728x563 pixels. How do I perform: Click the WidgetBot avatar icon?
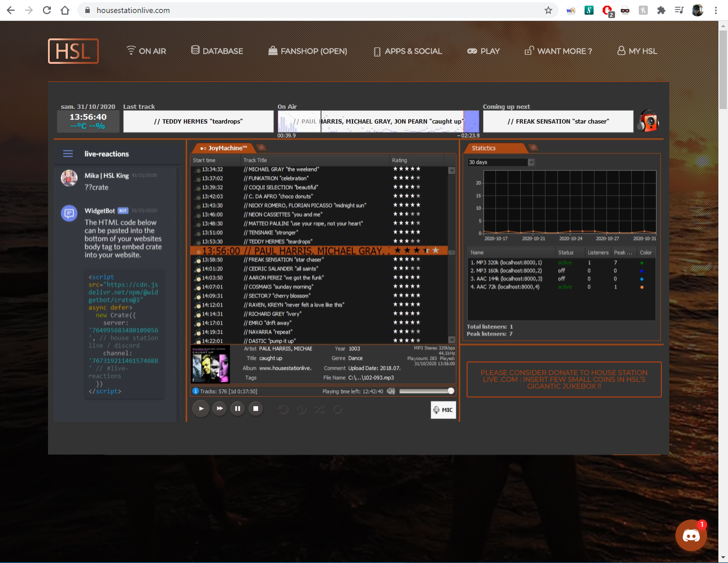point(69,213)
